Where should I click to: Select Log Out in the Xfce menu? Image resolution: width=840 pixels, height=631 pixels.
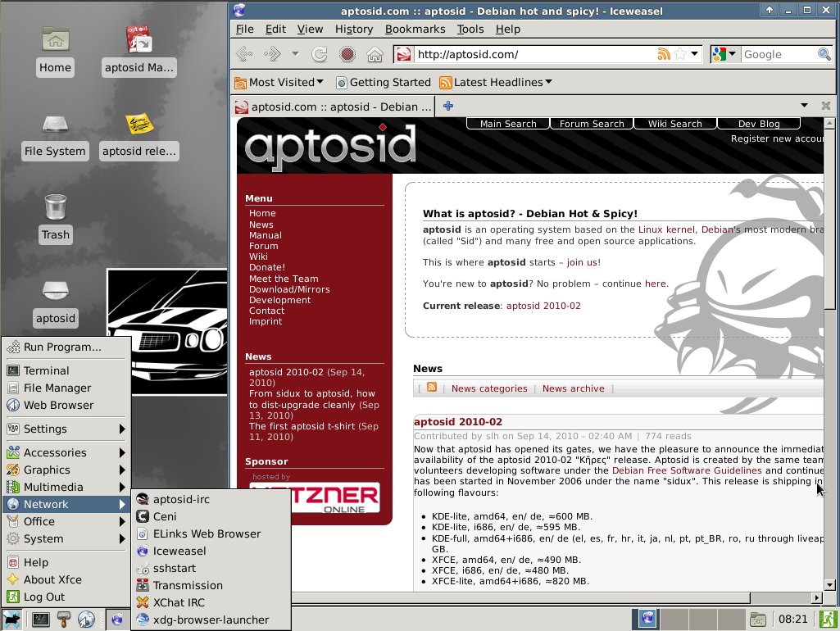[x=66, y=597]
